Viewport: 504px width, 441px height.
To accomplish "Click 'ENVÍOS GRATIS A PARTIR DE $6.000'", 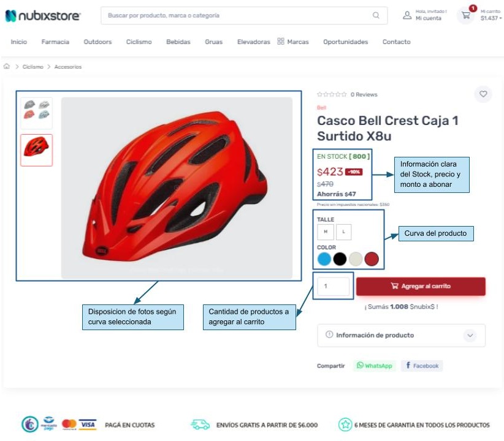I will tap(267, 425).
